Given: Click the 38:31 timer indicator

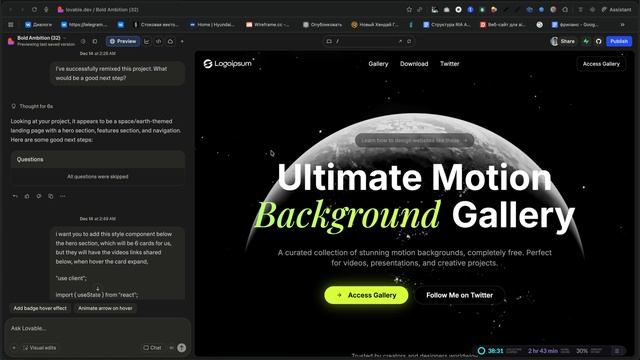Looking at the screenshot, I should coord(491,351).
